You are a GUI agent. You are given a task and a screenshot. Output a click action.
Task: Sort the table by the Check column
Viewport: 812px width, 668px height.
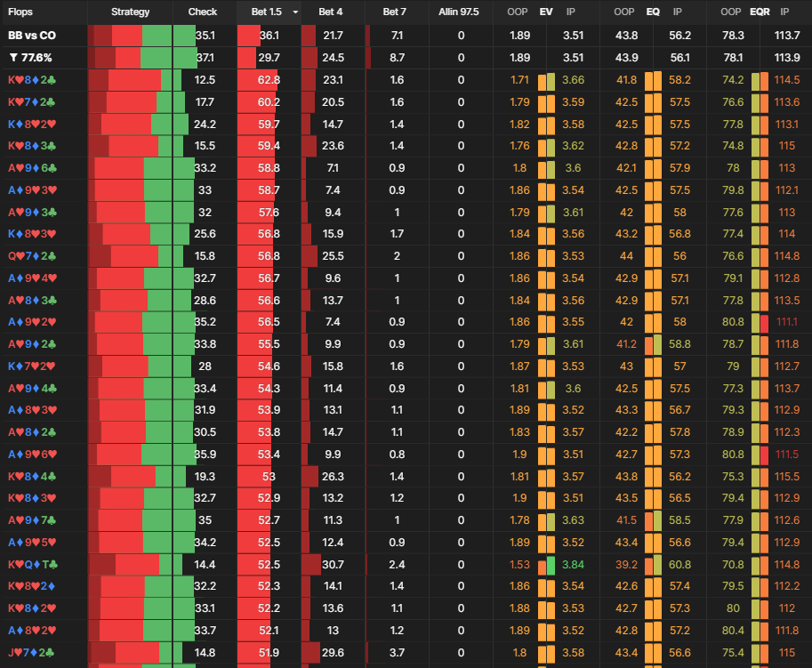(x=203, y=12)
